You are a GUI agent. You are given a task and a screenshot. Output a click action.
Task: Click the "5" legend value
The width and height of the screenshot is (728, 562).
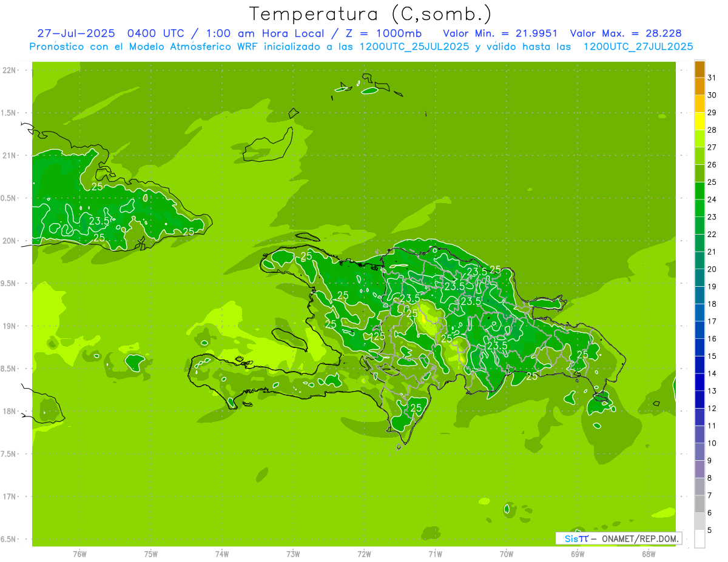(x=709, y=530)
